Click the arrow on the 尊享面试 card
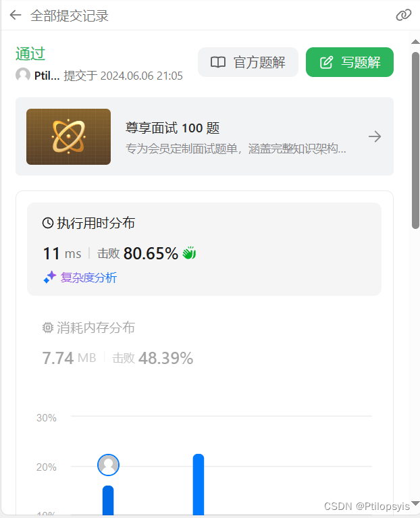 tap(375, 136)
